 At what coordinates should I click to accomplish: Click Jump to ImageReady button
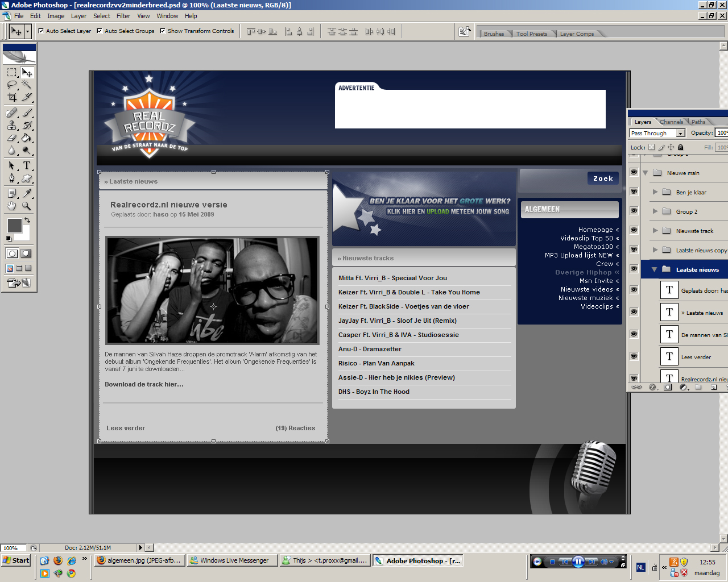19,282
